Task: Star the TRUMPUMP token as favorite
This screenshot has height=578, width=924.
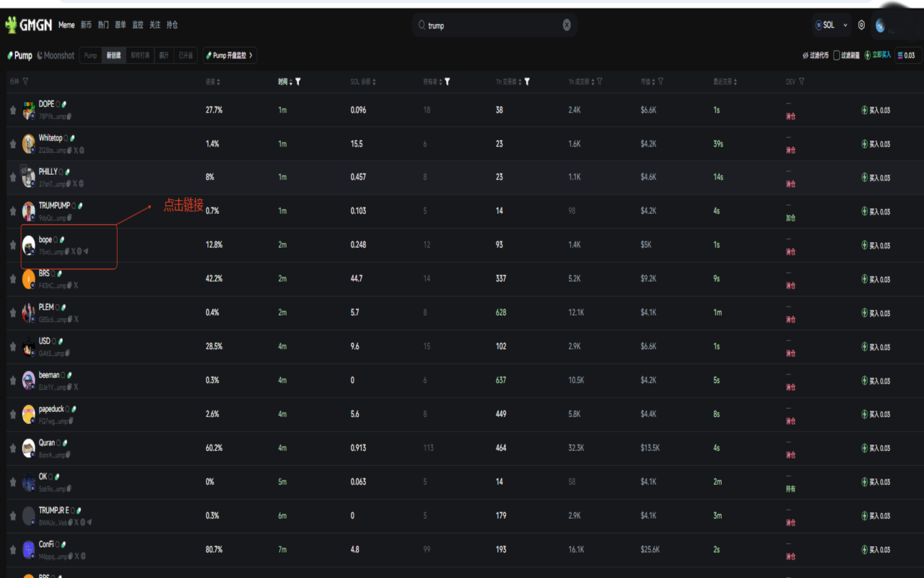Action: coord(13,212)
